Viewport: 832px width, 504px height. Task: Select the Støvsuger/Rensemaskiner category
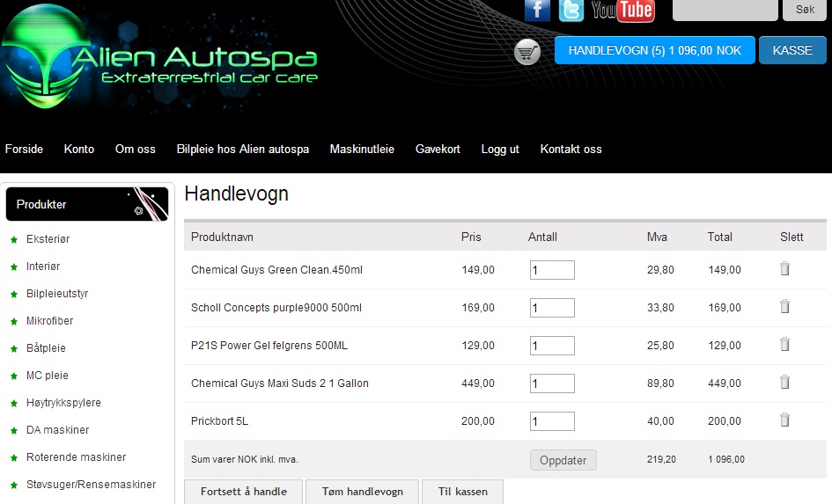92,485
